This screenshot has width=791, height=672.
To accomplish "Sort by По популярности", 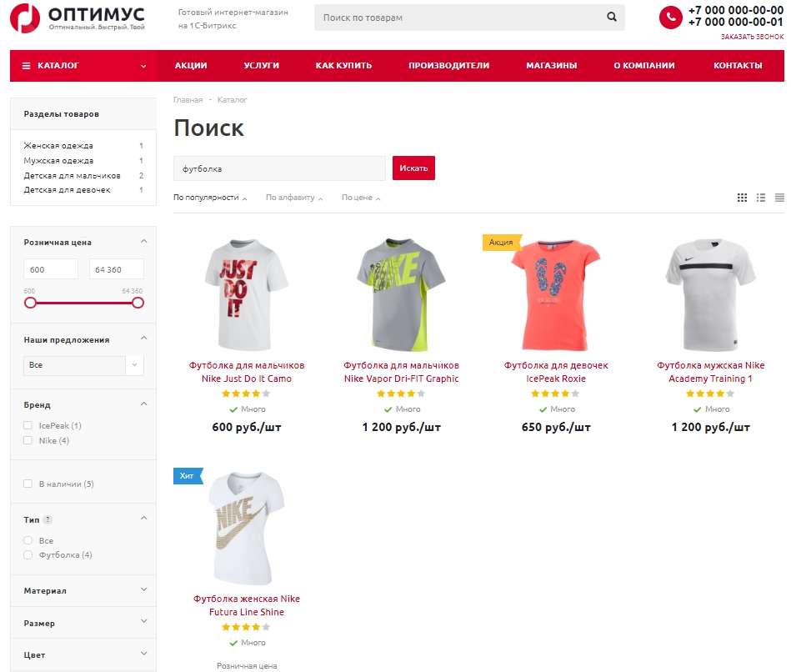I will click(210, 198).
